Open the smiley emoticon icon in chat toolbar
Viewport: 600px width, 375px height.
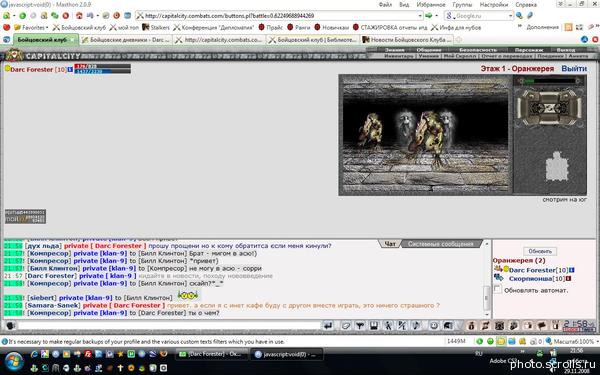point(434,326)
